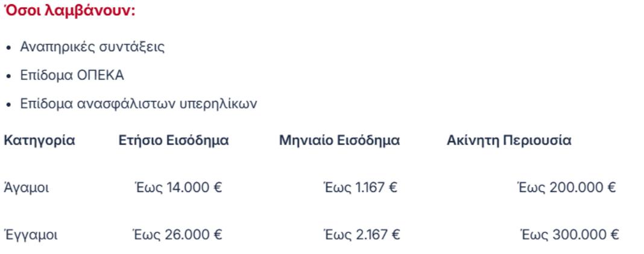Select the Αναπηρικές συντάξεις list item
The height and width of the screenshot is (254, 644).
(89, 47)
